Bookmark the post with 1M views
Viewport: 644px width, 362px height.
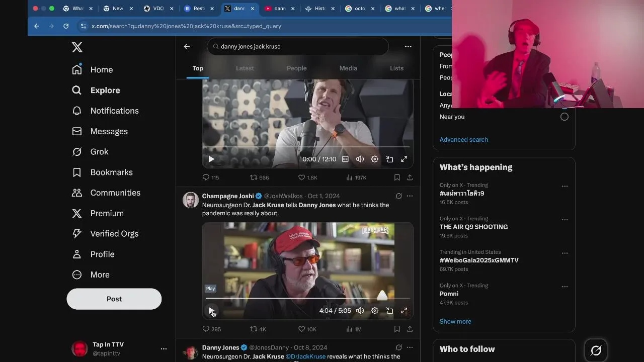[397, 329]
